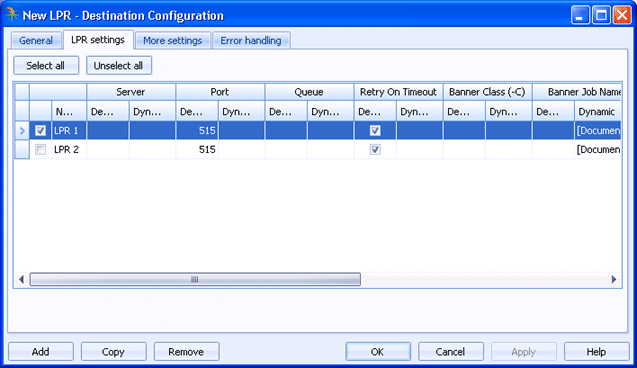Click the Queue column group header
The width and height of the screenshot is (637, 368).
point(309,92)
